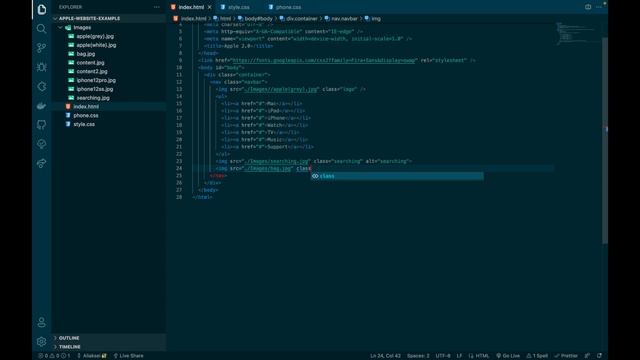Click div.container in the breadcrumb
This screenshot has width=640, height=360.
click(x=301, y=19)
